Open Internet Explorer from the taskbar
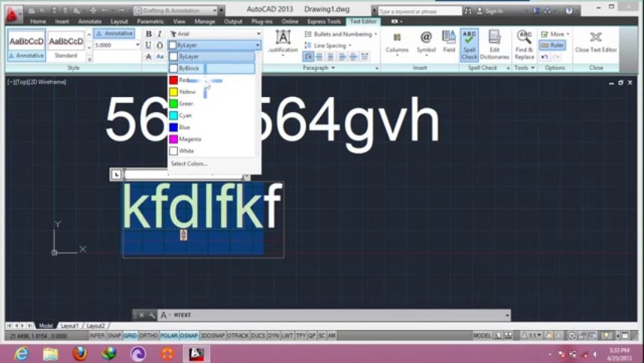The image size is (644, 363). 21,354
